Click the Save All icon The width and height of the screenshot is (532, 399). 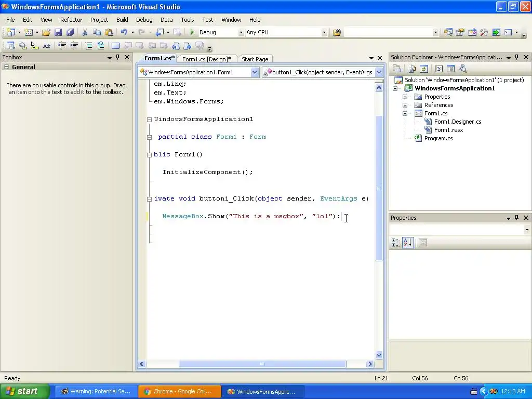[x=70, y=32]
